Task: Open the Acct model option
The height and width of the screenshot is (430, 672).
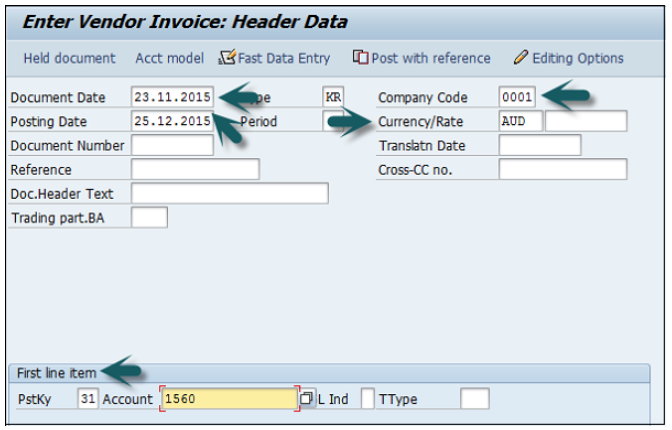Action: coord(169,58)
